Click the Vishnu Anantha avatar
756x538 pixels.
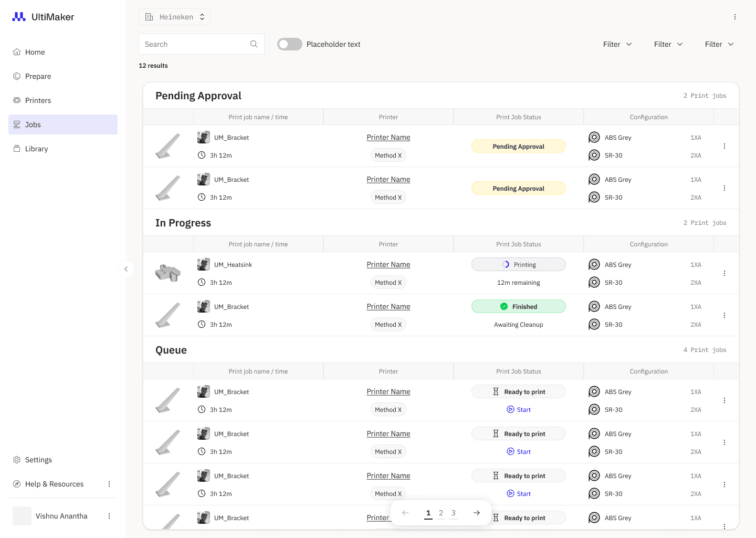(x=22, y=516)
